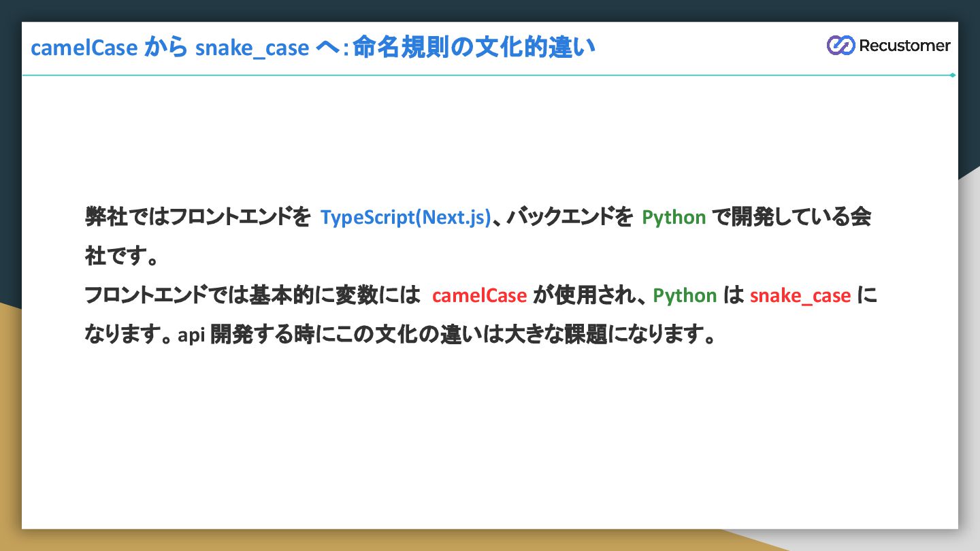Click the word api in last line

click(x=191, y=335)
